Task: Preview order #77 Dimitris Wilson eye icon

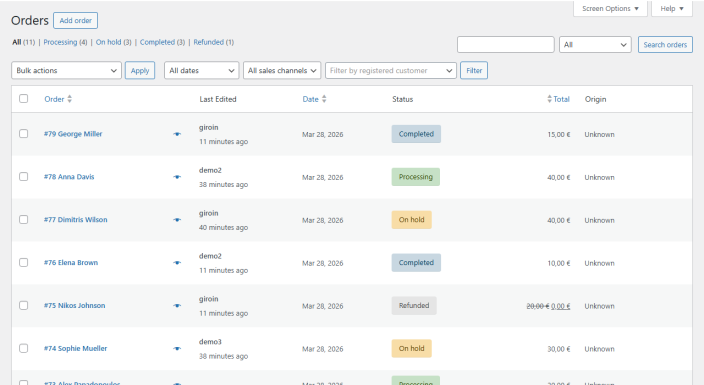Action: coord(177,220)
